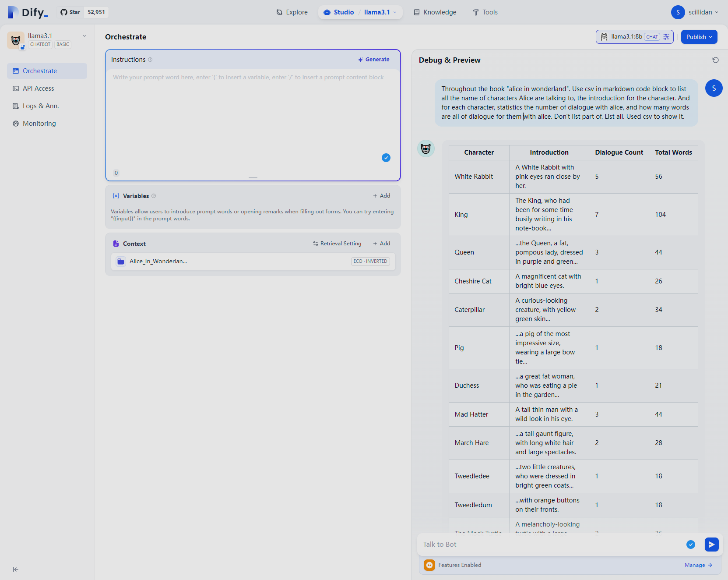Click the Dify logo
The height and width of the screenshot is (580, 728).
point(28,12)
